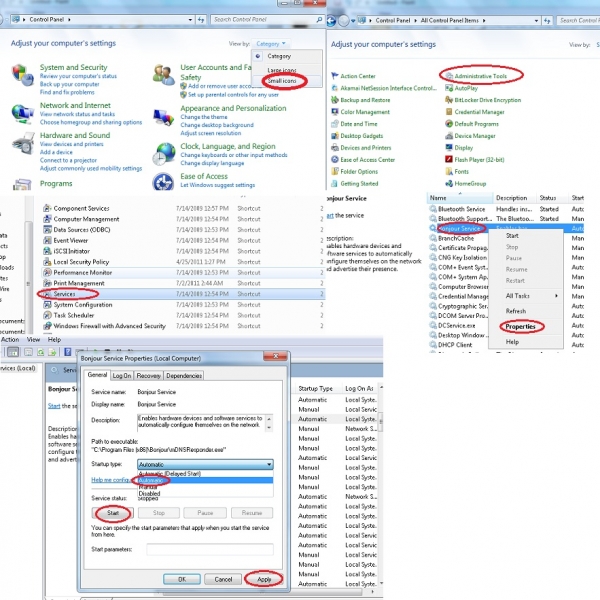The image size is (600, 600).
Task: Click the Start button in service properties
Action: click(113, 512)
